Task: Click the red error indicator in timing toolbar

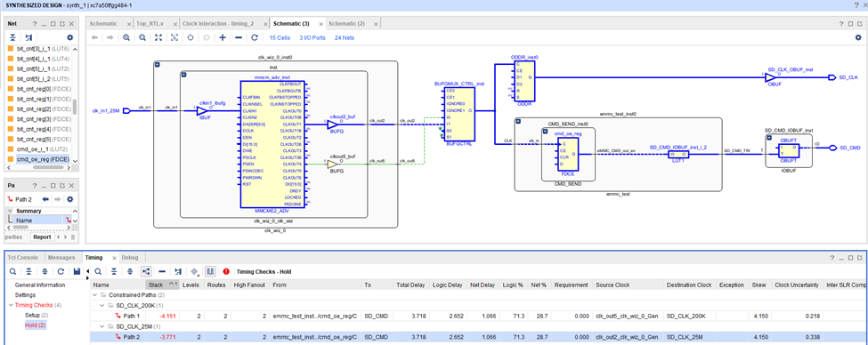Action: pyautogui.click(x=226, y=271)
